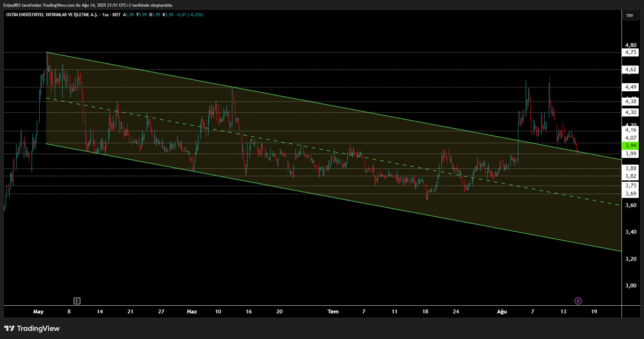644x339 pixels.
Task: Click the 4,49 price level label
Action: coord(631,87)
